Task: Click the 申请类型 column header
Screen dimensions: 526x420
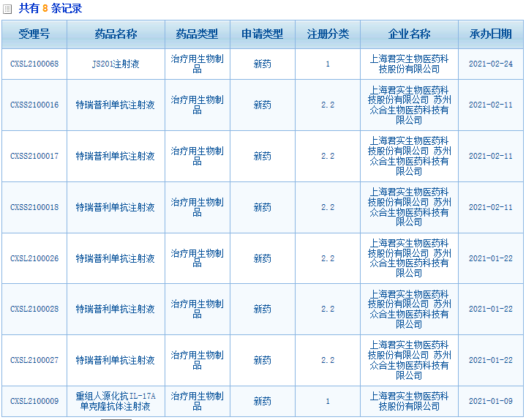Action: click(262, 34)
